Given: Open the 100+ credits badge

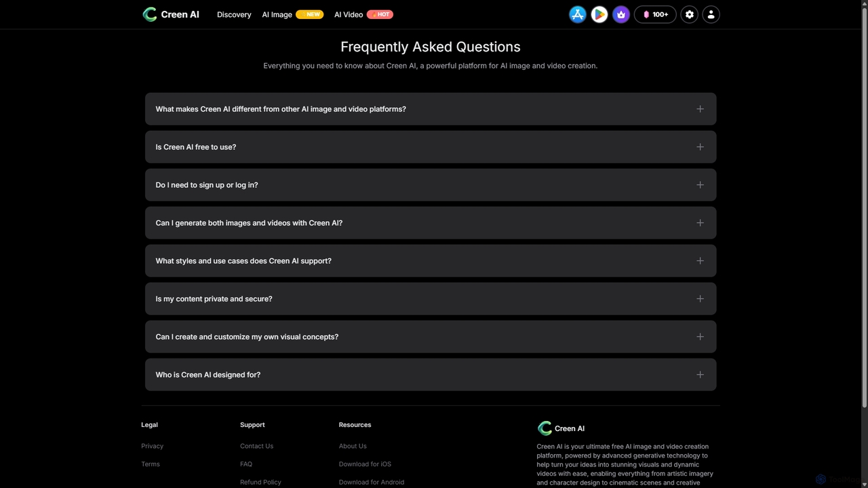Looking at the screenshot, I should point(655,14).
